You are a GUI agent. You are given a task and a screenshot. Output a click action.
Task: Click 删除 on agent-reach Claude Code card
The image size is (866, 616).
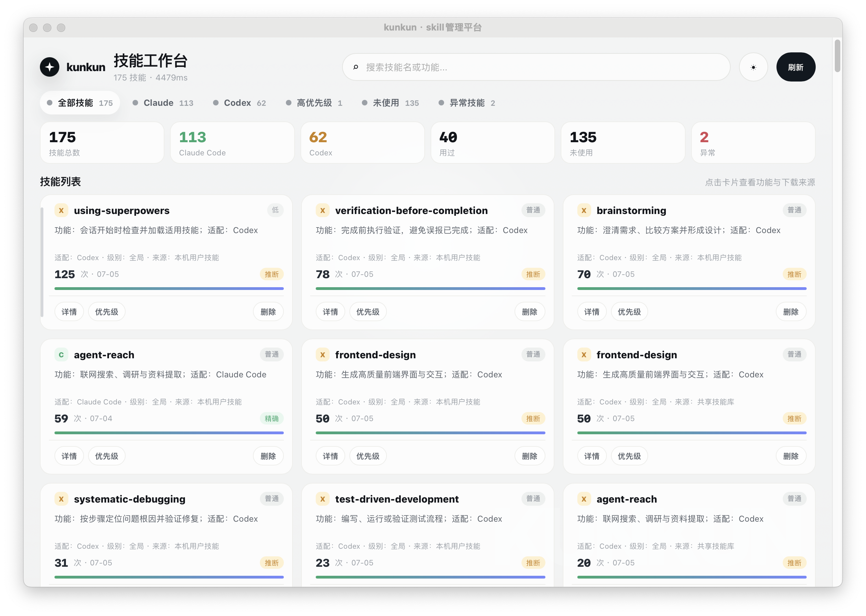pyautogui.click(x=268, y=456)
